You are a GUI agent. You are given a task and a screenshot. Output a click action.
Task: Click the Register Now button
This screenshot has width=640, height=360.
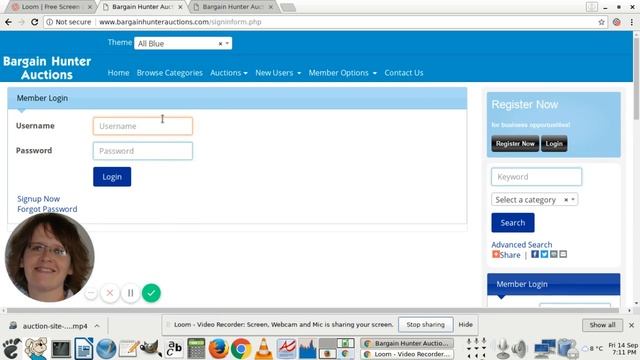515,144
